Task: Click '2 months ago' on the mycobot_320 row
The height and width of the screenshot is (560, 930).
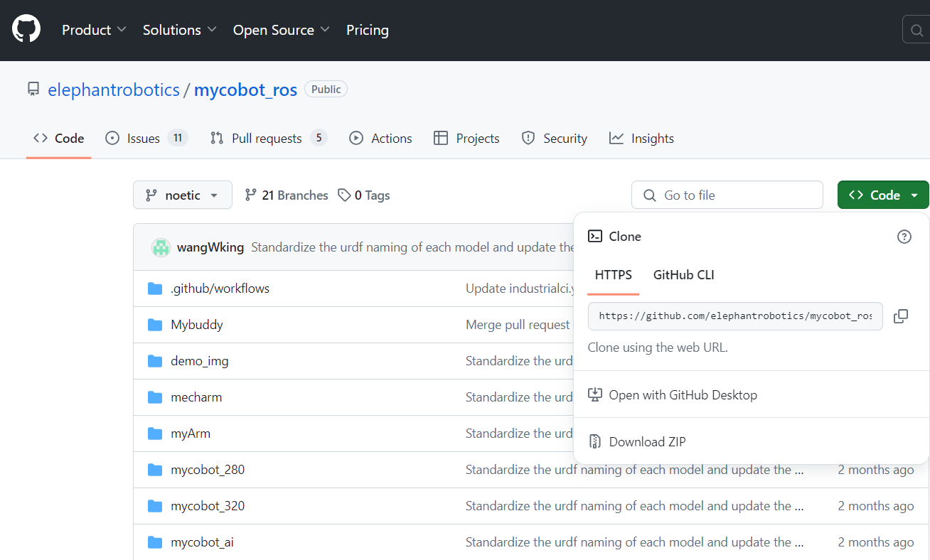Action: [x=876, y=506]
